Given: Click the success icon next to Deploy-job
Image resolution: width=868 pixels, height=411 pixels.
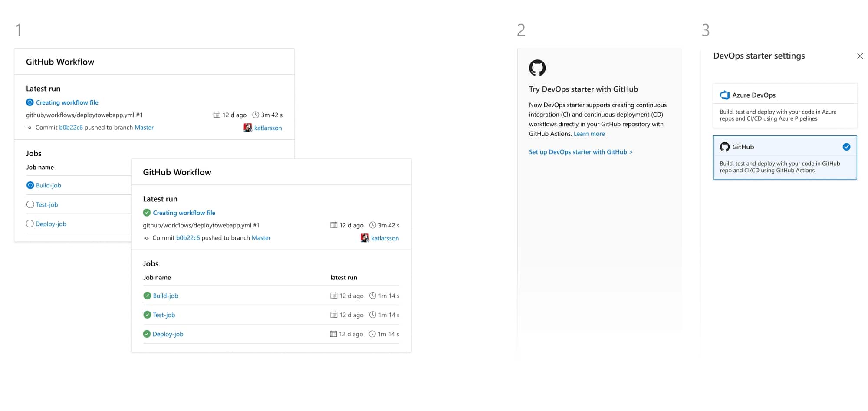Looking at the screenshot, I should 147,334.
